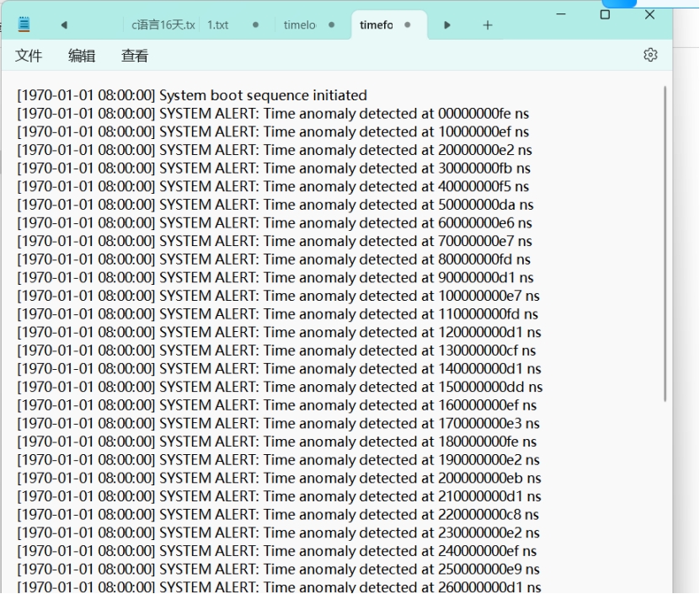Image resolution: width=700 pixels, height=594 pixels.
Task: Open the 编辑 menu
Action: pyautogui.click(x=82, y=56)
